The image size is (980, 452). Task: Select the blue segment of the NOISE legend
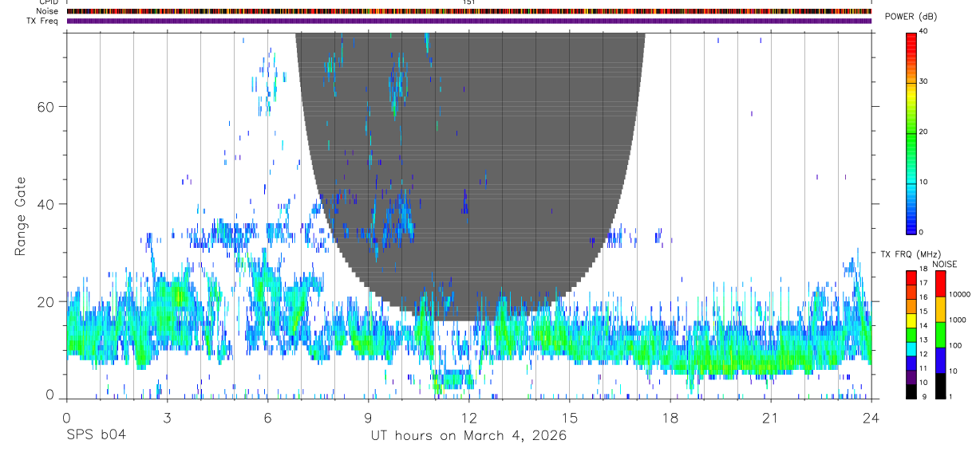click(941, 360)
